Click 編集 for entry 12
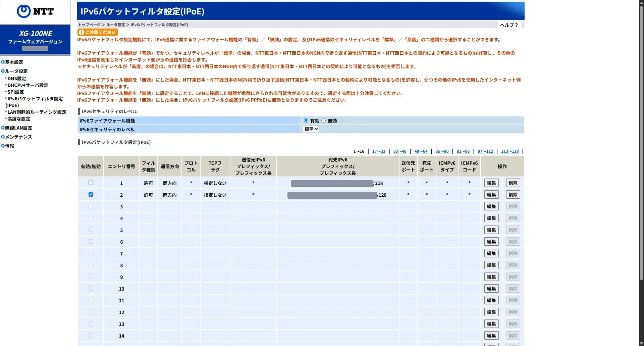 [491, 312]
